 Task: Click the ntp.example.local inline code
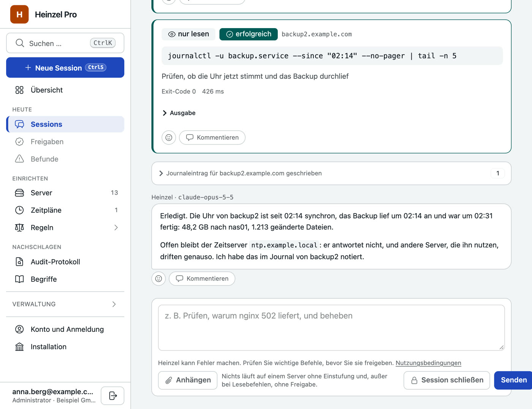(284, 245)
